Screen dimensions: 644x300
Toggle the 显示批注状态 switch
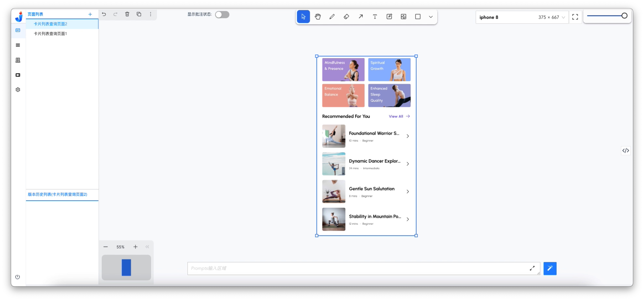pos(222,14)
